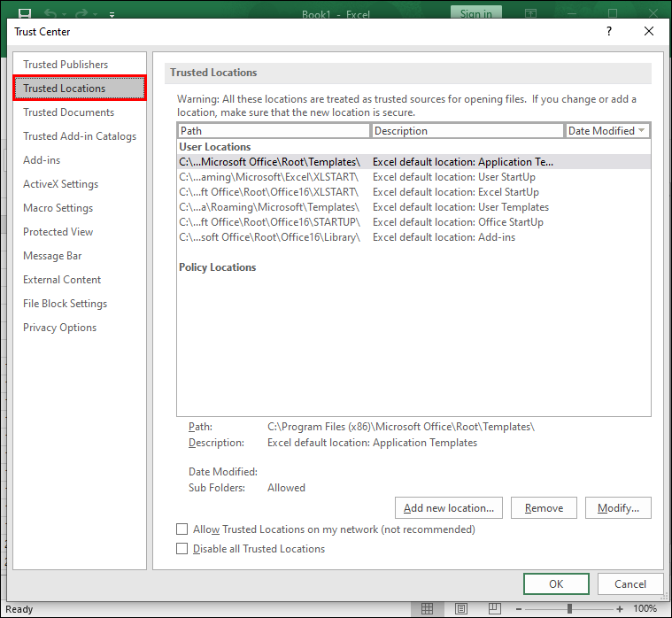672x618 pixels.
Task: Select the Office16\XLSTART\ location row
Action: point(413,192)
